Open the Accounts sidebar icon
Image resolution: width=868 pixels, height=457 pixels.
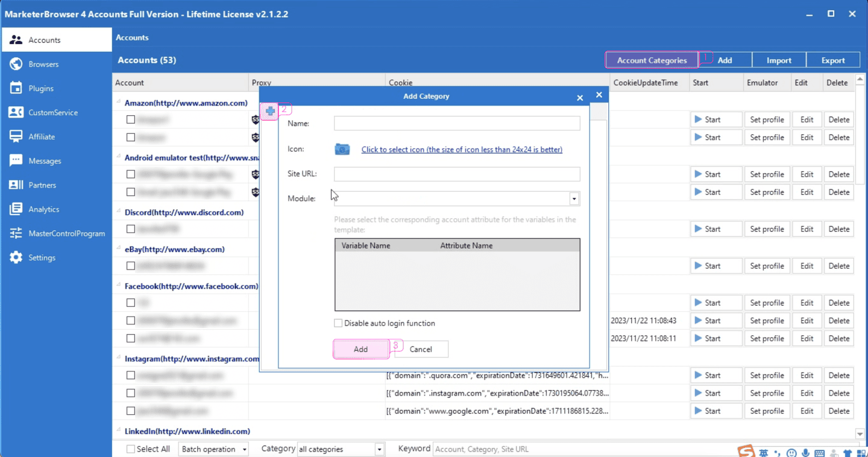point(16,40)
